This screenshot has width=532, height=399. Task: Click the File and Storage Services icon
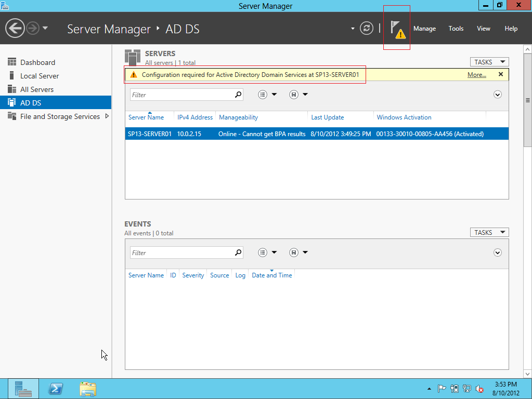click(x=12, y=116)
